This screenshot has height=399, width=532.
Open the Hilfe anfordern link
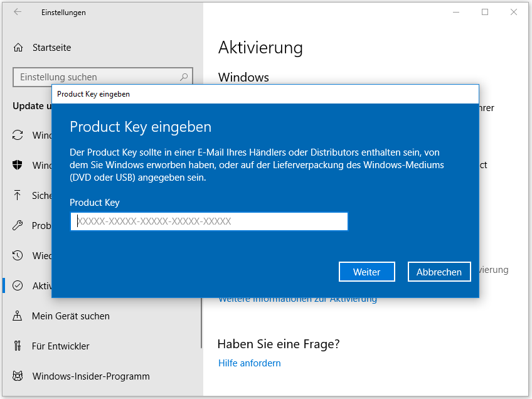249,363
